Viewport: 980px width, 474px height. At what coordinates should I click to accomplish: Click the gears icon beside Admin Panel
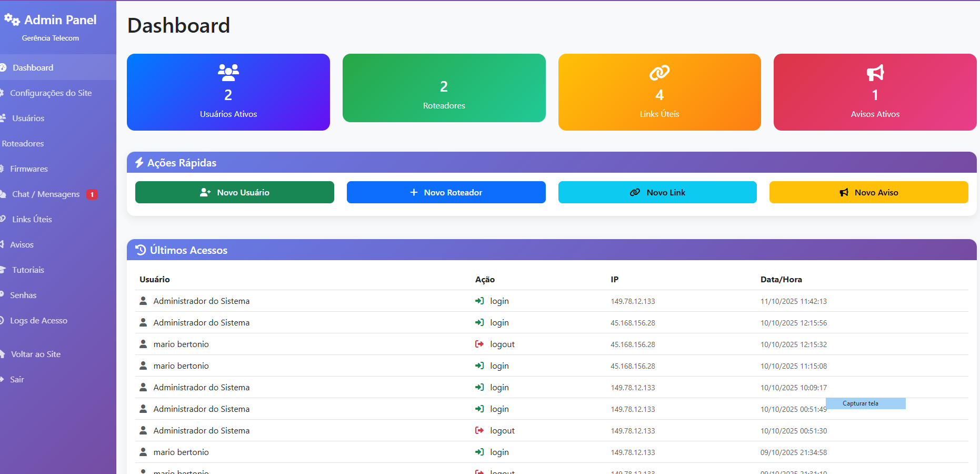pyautogui.click(x=12, y=20)
